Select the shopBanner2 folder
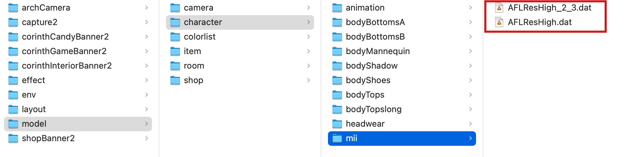Image resolution: width=644 pixels, height=157 pixels. pos(48,138)
